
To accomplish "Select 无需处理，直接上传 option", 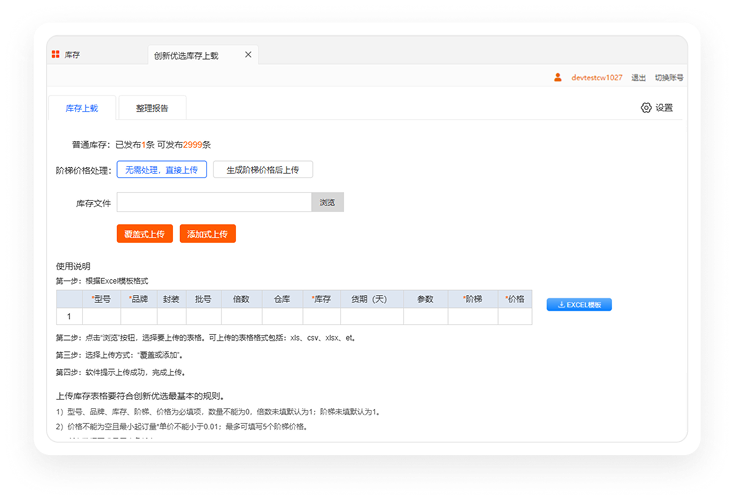I will pos(162,170).
